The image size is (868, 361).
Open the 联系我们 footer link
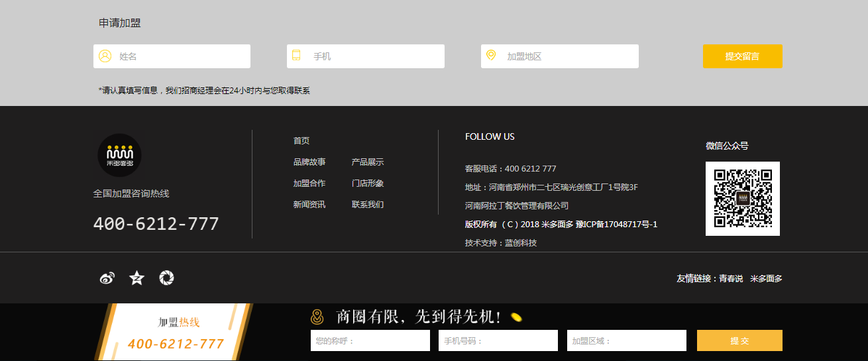click(x=368, y=205)
